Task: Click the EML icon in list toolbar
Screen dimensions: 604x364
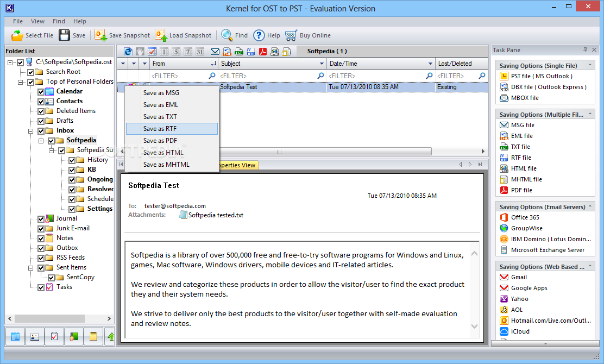Action: click(227, 51)
